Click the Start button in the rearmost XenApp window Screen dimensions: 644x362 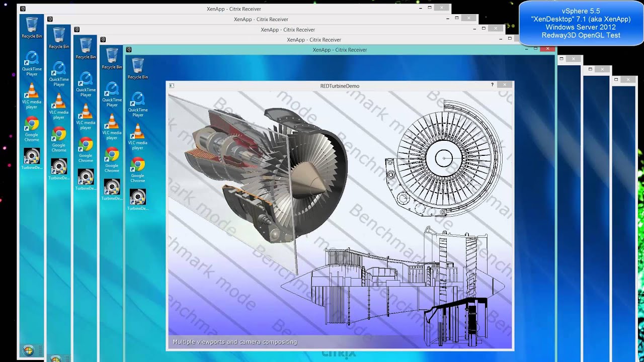28,351
